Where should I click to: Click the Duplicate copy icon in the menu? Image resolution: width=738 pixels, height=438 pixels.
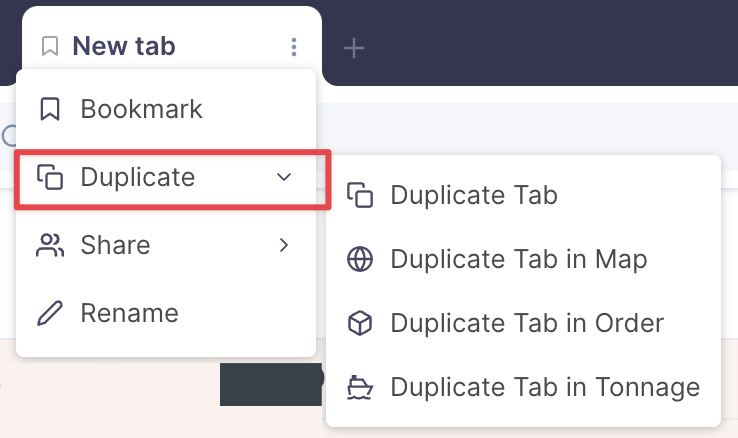(x=50, y=178)
